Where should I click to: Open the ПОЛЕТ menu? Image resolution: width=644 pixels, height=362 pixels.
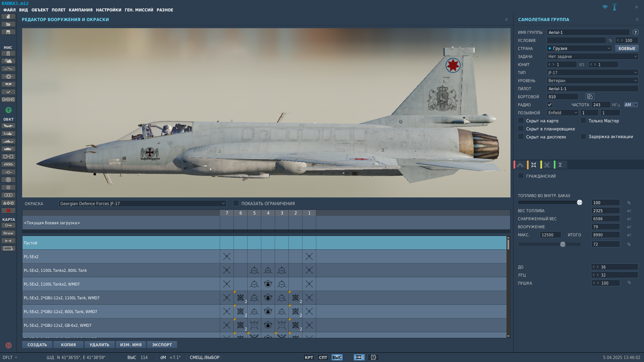[x=59, y=10]
